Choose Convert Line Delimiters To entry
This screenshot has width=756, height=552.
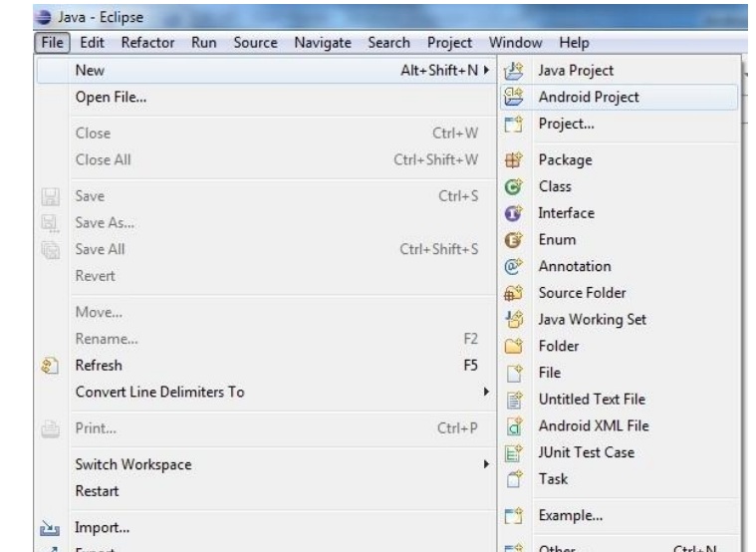tap(267, 392)
